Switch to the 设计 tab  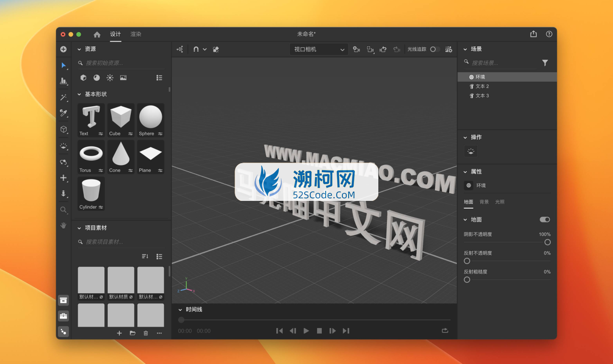click(115, 34)
